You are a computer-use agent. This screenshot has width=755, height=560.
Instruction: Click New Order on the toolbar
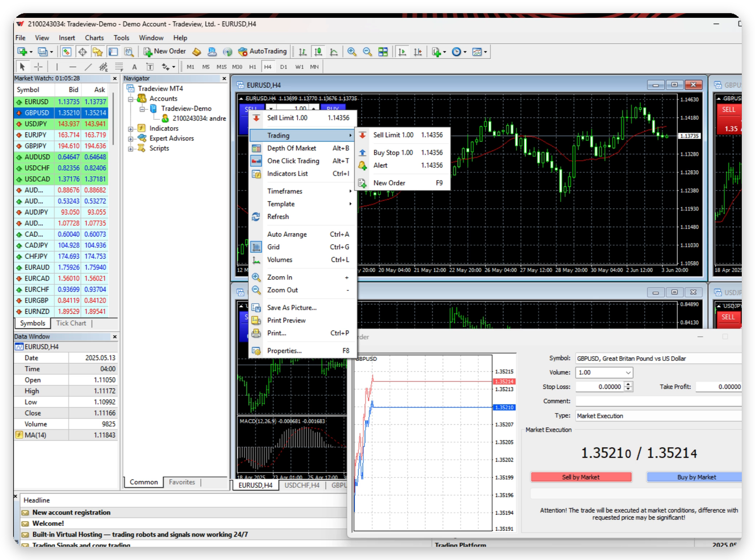click(x=165, y=51)
